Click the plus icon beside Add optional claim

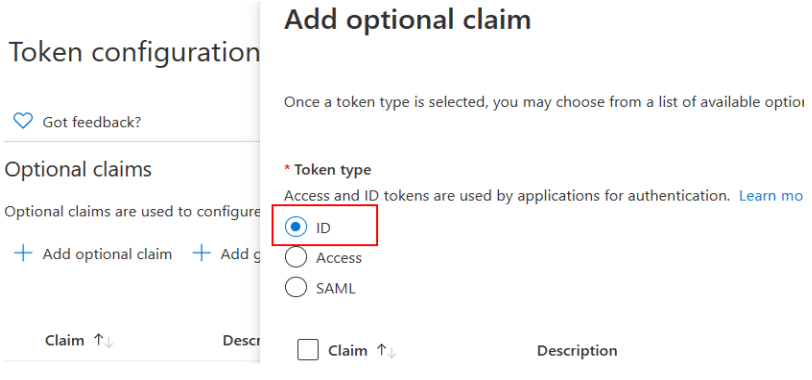23,254
